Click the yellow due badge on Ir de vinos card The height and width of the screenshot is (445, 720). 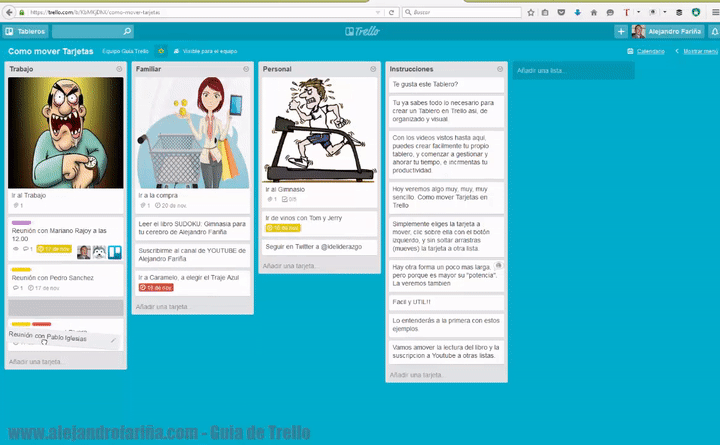coord(283,228)
